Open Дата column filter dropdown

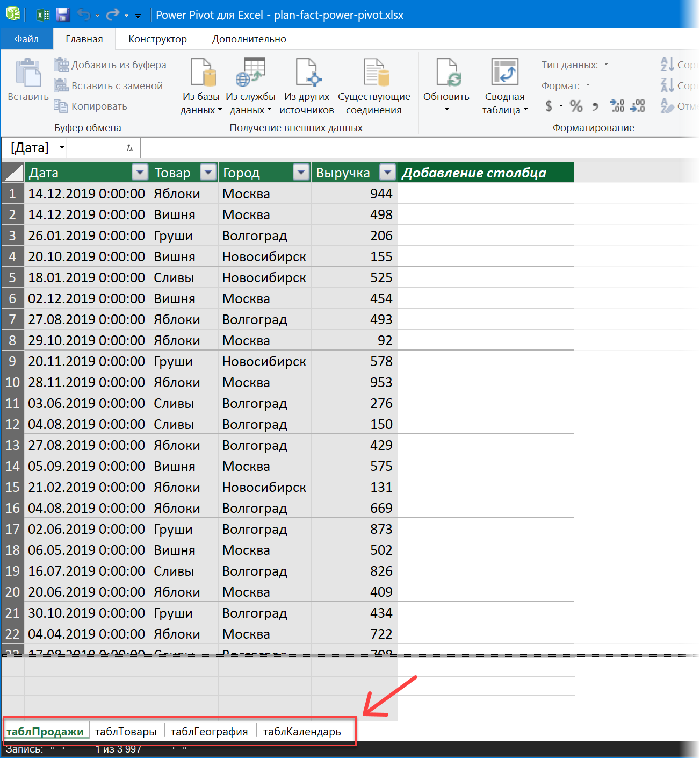click(x=140, y=172)
